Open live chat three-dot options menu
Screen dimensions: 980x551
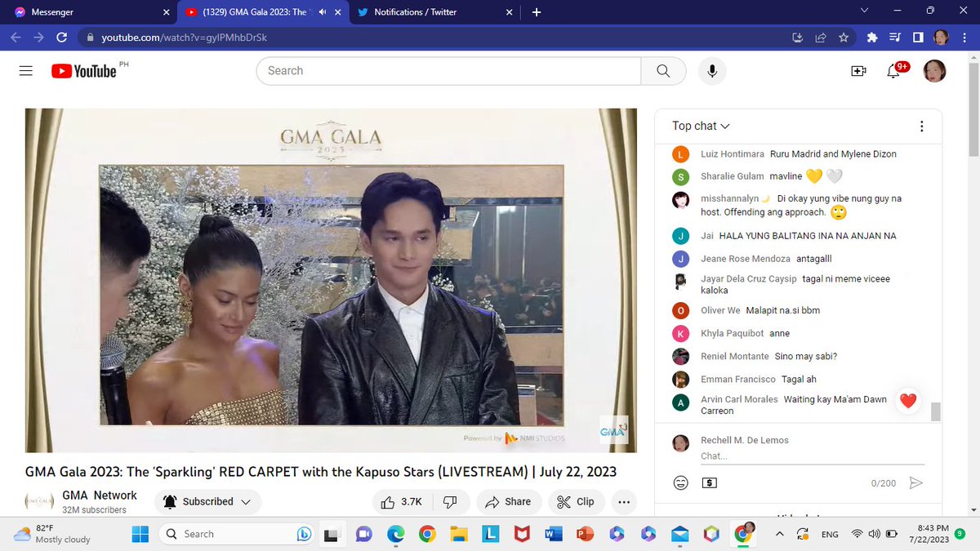point(921,127)
